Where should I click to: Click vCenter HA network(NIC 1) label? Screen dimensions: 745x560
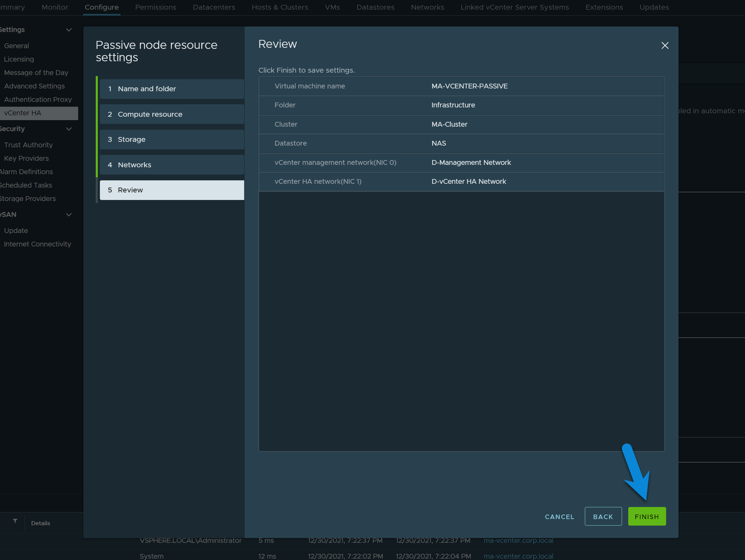pyautogui.click(x=318, y=181)
